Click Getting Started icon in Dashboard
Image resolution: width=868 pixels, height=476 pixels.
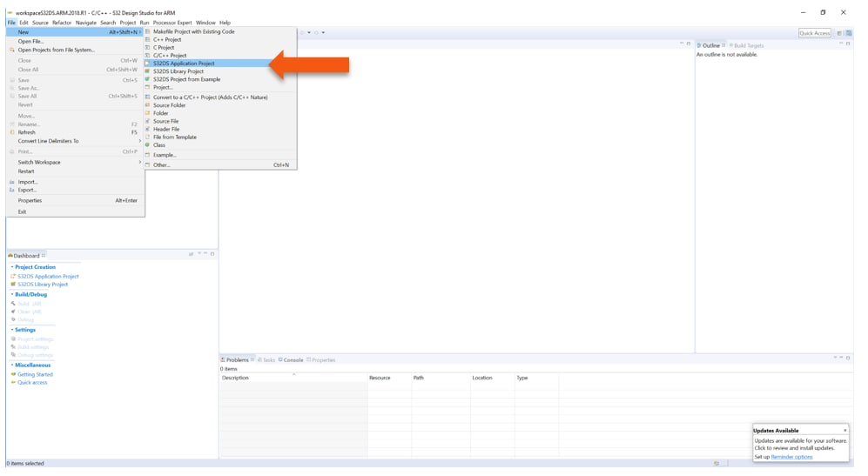coord(13,374)
